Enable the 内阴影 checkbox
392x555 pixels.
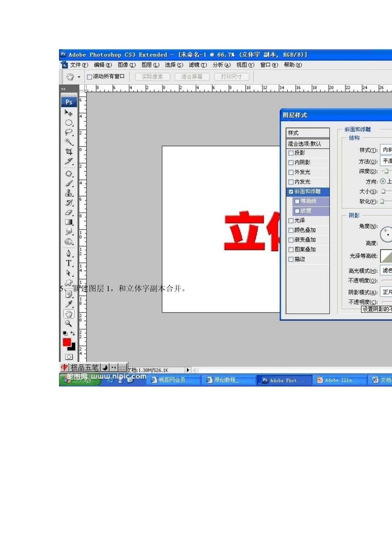291,162
